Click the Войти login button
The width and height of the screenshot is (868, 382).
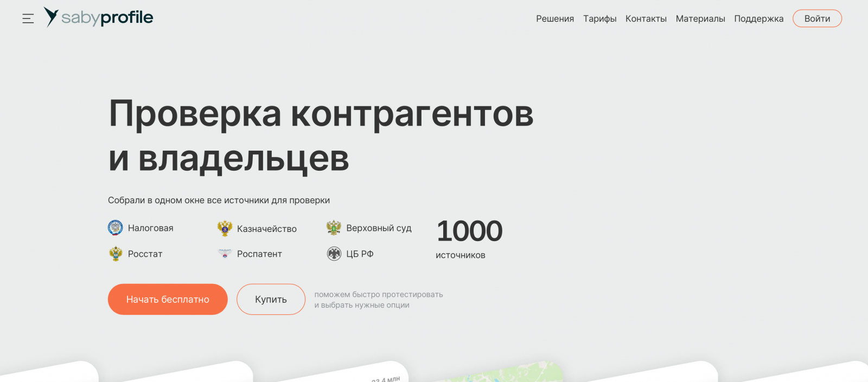pos(817,18)
